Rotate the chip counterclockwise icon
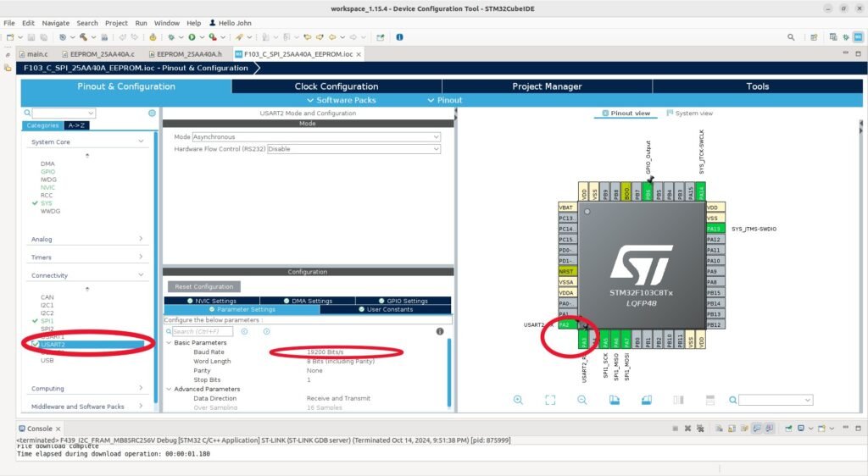Image resolution: width=868 pixels, height=476 pixels. click(646, 400)
